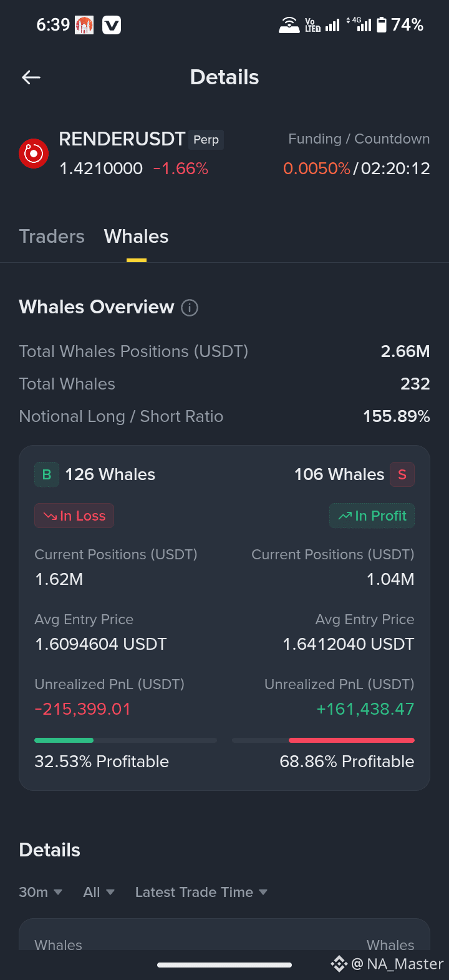Open the 30m timeframe dropdown

41,892
